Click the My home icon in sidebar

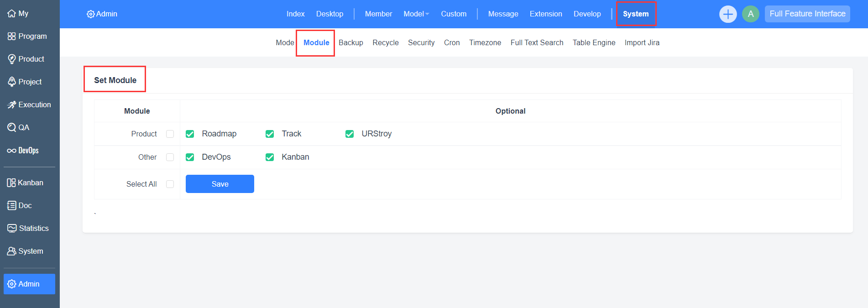11,14
